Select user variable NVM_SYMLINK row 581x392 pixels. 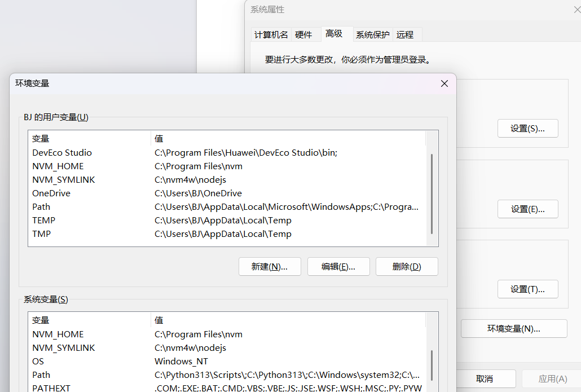[227, 180]
